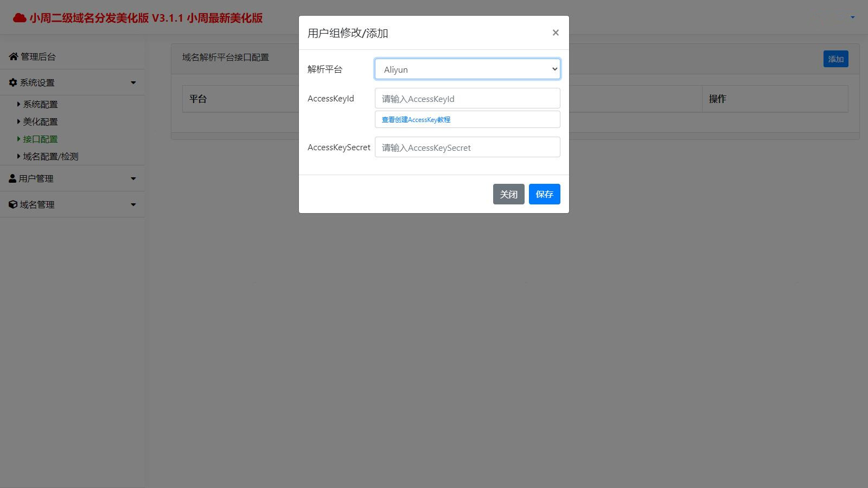The image size is (868, 488).
Task: Click the 解析平台 field label
Action: (x=325, y=69)
